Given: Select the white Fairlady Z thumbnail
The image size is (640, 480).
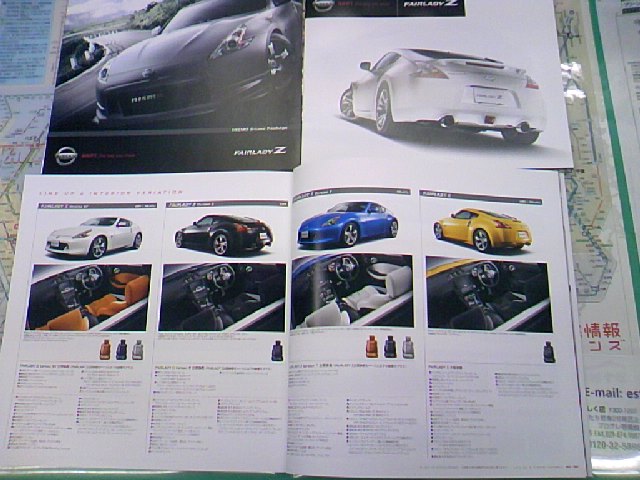Looking at the screenshot, I should pyautogui.click(x=94, y=237).
